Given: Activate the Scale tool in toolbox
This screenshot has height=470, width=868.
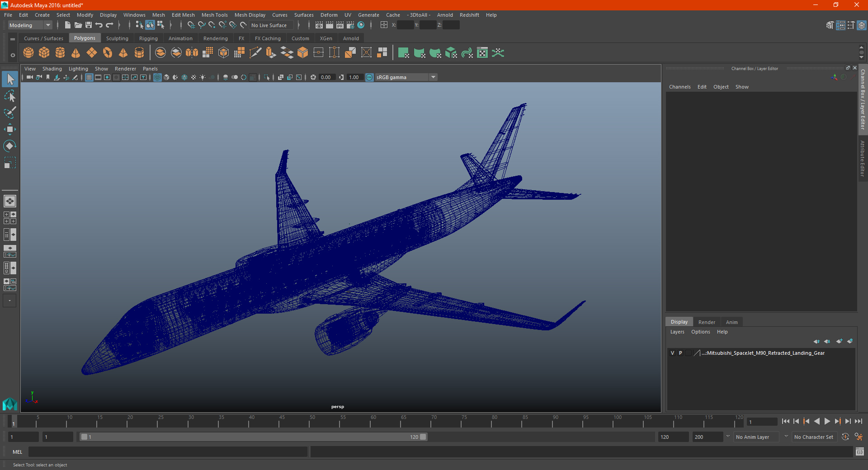Looking at the screenshot, I should pyautogui.click(x=9, y=163).
